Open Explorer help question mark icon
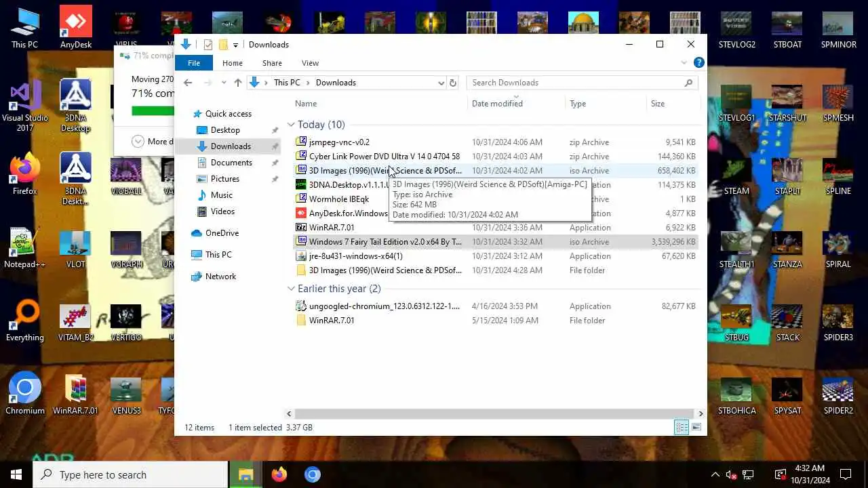868x488 pixels. coord(698,62)
